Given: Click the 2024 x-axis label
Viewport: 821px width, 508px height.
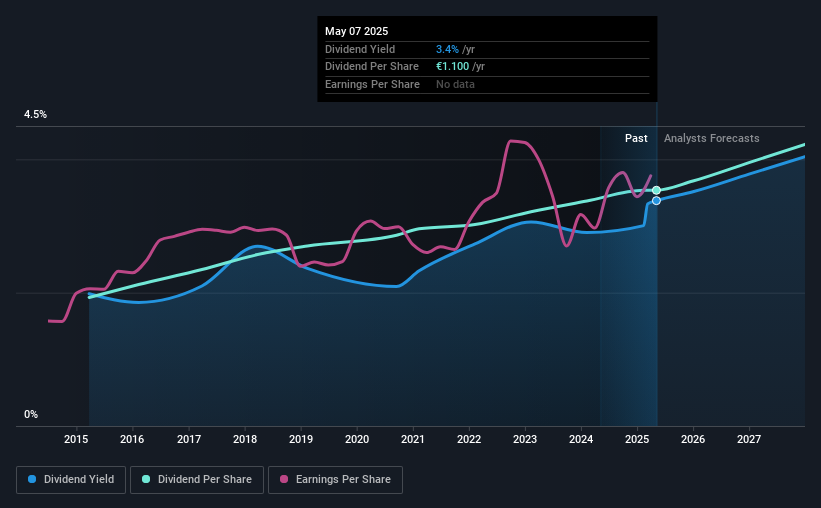Looking at the screenshot, I should (x=581, y=439).
